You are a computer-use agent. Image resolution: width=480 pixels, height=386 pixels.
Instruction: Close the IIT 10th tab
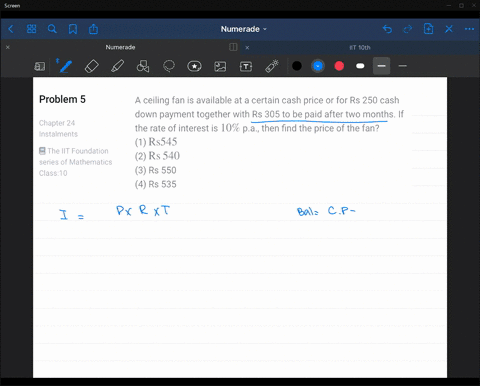tap(247, 48)
